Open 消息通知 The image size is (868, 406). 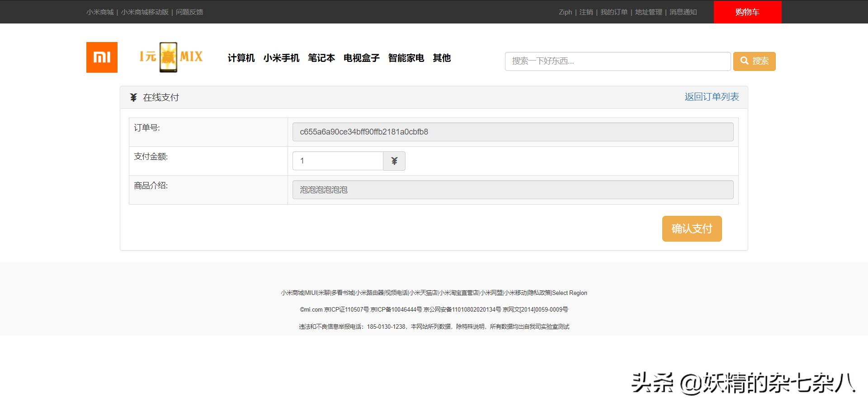point(683,12)
